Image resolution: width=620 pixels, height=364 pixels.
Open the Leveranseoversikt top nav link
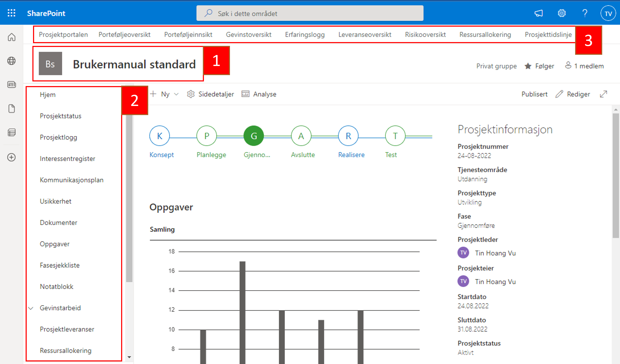pos(365,35)
